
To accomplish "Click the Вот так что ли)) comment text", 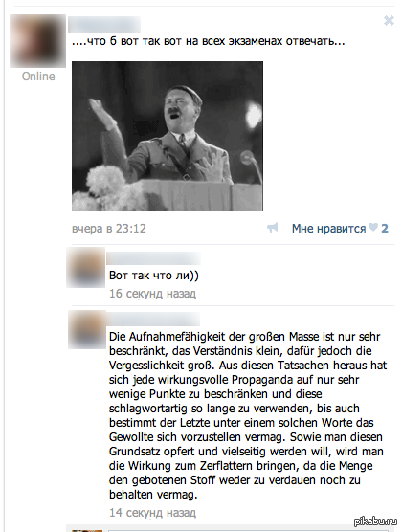I will point(154,276).
